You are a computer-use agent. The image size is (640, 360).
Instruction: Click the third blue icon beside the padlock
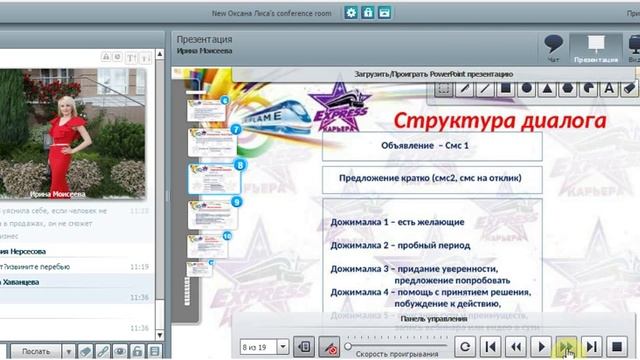point(384,13)
